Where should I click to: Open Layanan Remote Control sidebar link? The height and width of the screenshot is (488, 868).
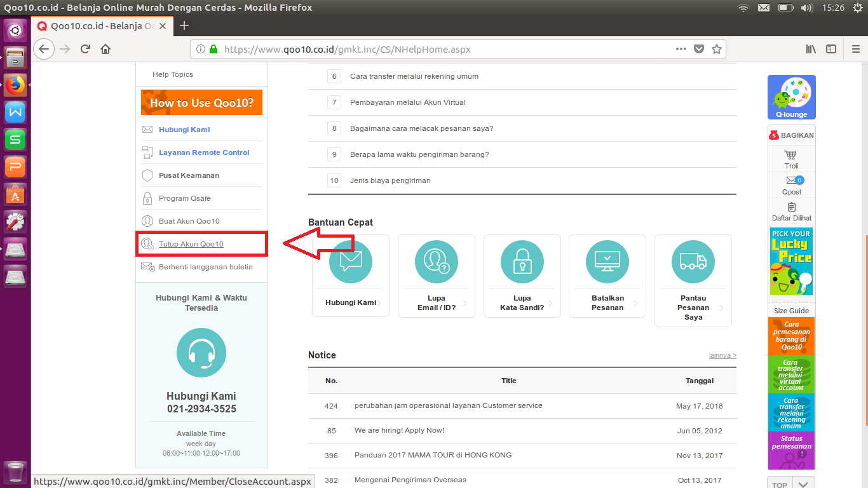click(204, 152)
